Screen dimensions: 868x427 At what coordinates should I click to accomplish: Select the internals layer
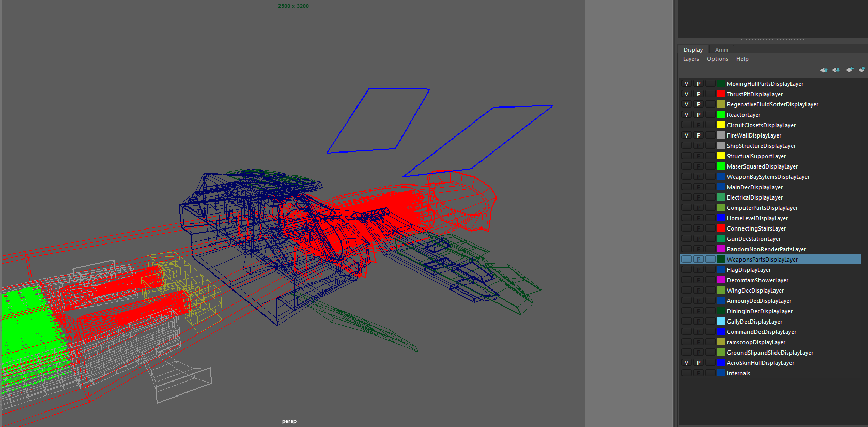[738, 373]
